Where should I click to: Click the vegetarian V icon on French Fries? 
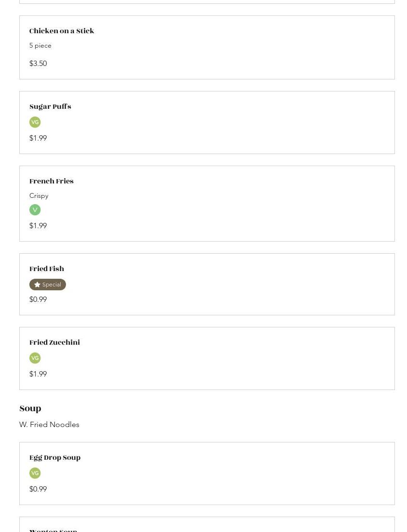pos(35,210)
